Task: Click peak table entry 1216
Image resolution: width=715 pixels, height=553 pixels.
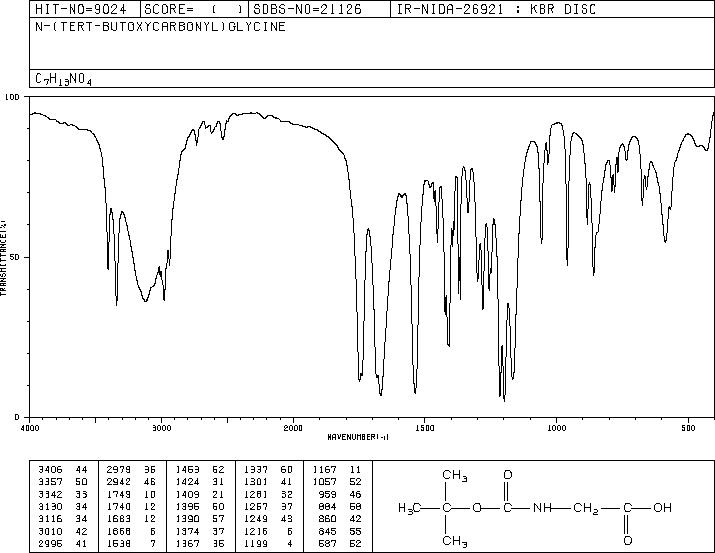Action: 256,531
